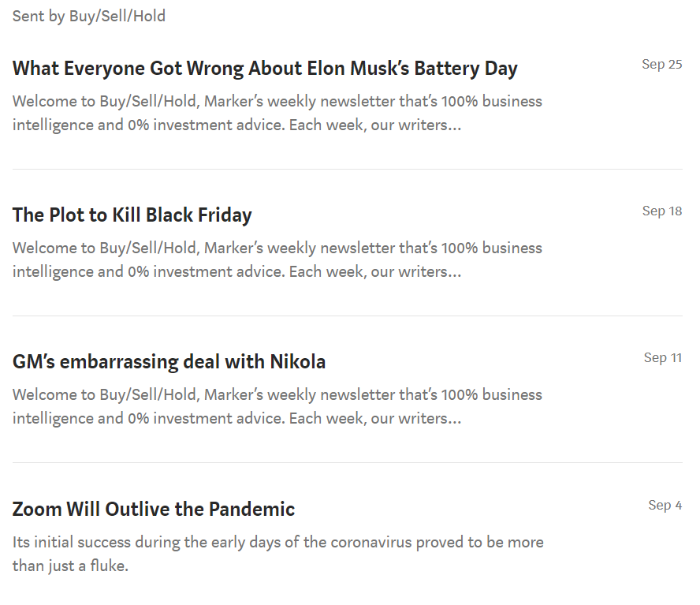Click the divider below the Black Friday entry
This screenshot has width=700, height=605.
(347, 316)
